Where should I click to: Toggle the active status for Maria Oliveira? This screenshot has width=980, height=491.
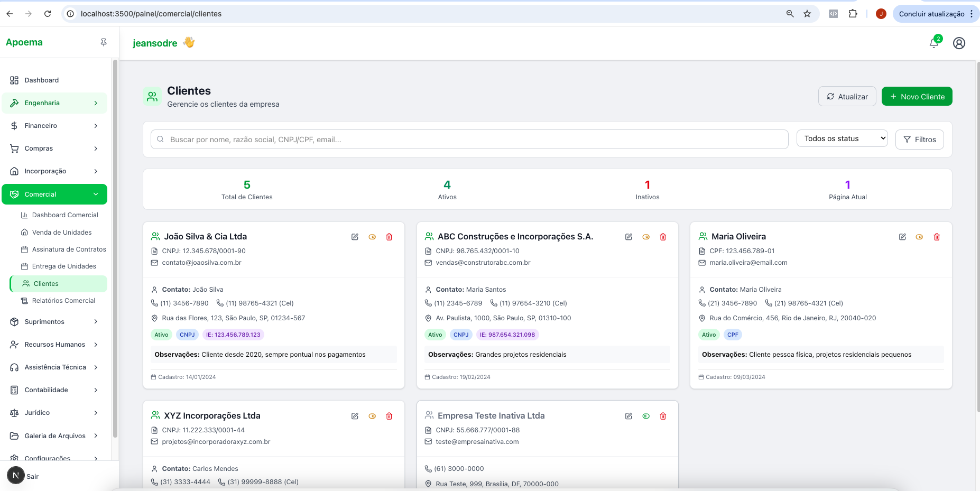pyautogui.click(x=919, y=237)
